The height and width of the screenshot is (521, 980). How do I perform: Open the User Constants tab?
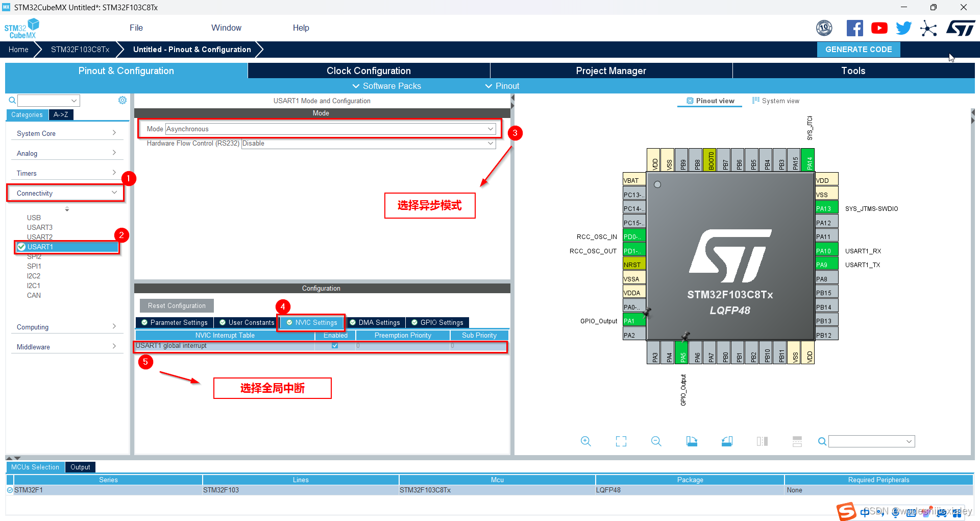tap(247, 322)
